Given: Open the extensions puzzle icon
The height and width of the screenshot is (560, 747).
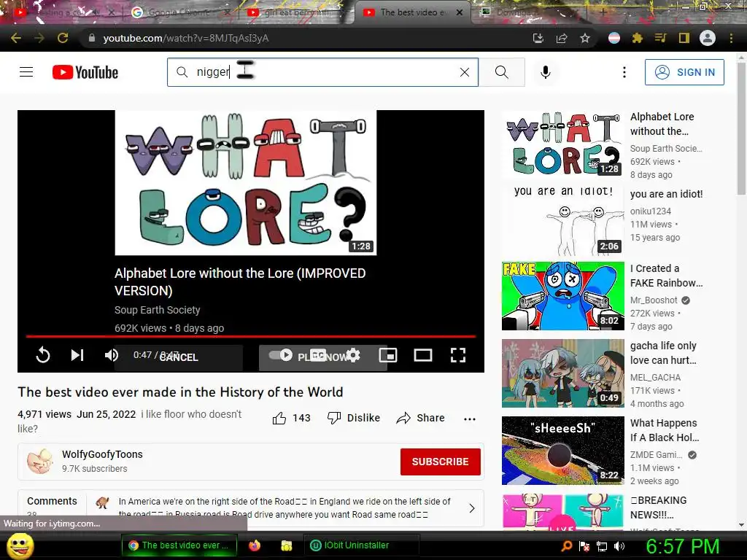Looking at the screenshot, I should tap(638, 38).
